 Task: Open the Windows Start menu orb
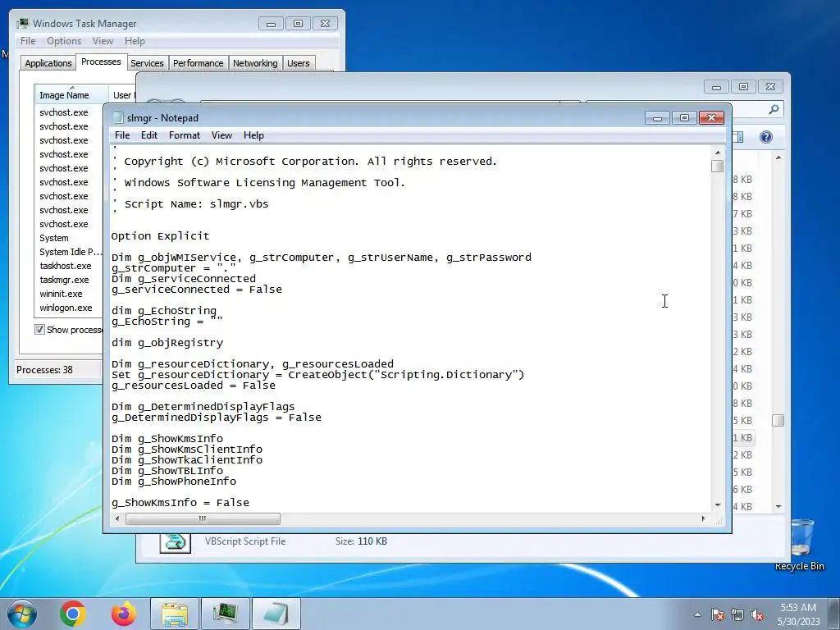(x=21, y=614)
